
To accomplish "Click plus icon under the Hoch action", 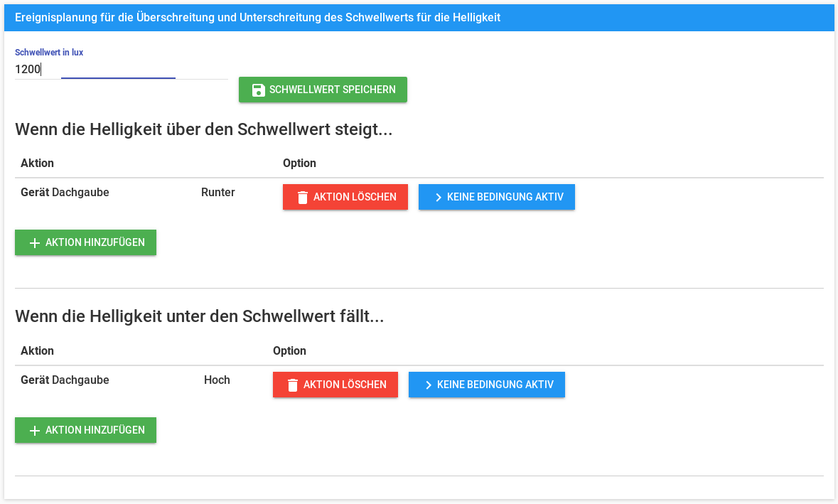I will (x=35, y=431).
